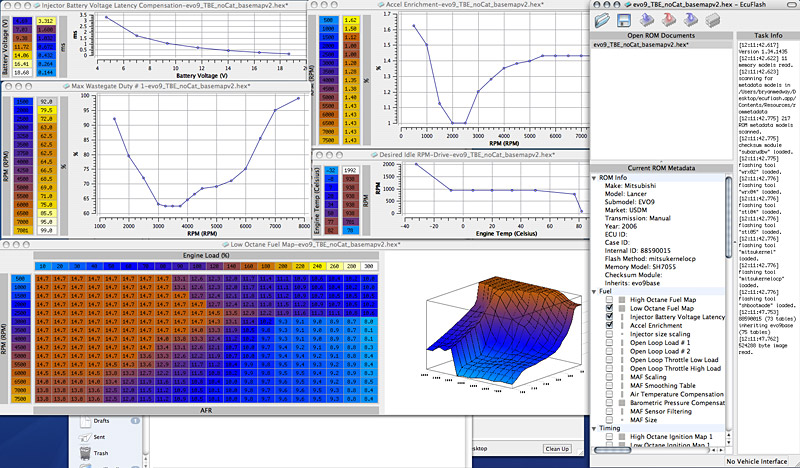Click the document icon in Desired Idle RPM title
The height and width of the screenshot is (468, 800).
pyautogui.click(x=374, y=155)
